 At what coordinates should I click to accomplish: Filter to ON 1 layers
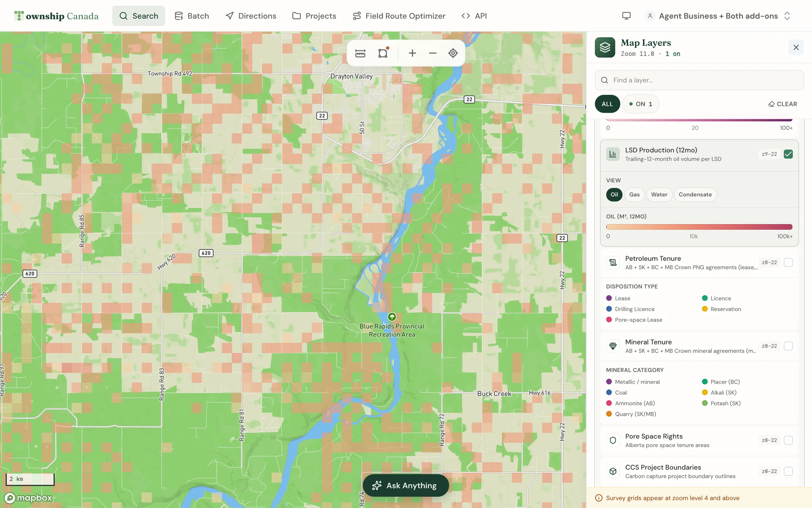tap(641, 104)
